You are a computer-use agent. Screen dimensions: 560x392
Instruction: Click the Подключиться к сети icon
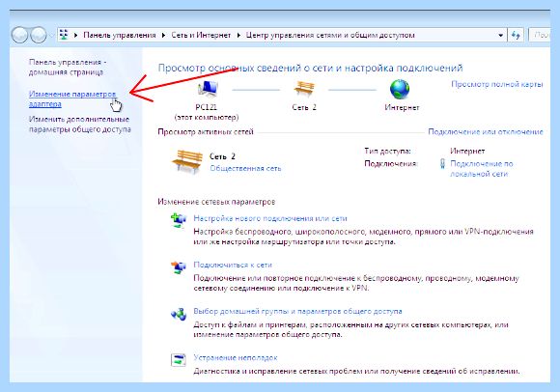tap(179, 266)
